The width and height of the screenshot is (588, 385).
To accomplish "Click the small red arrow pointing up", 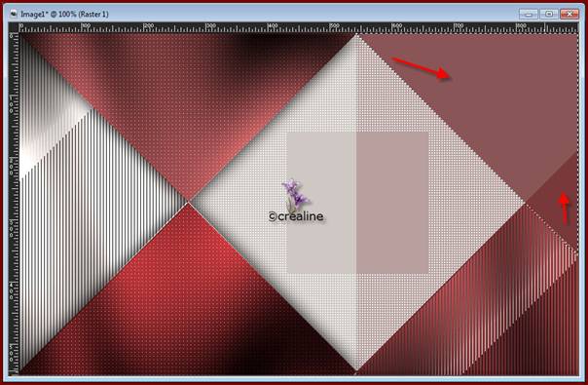I will [564, 209].
